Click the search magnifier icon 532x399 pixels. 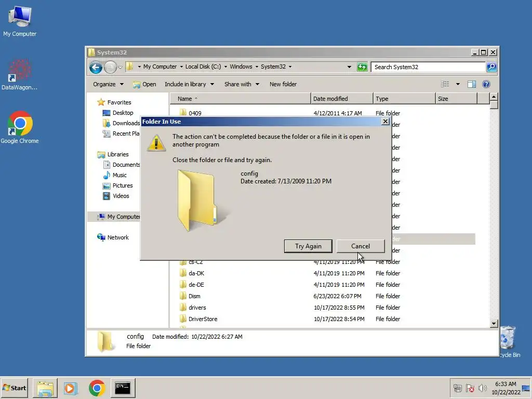[491, 67]
